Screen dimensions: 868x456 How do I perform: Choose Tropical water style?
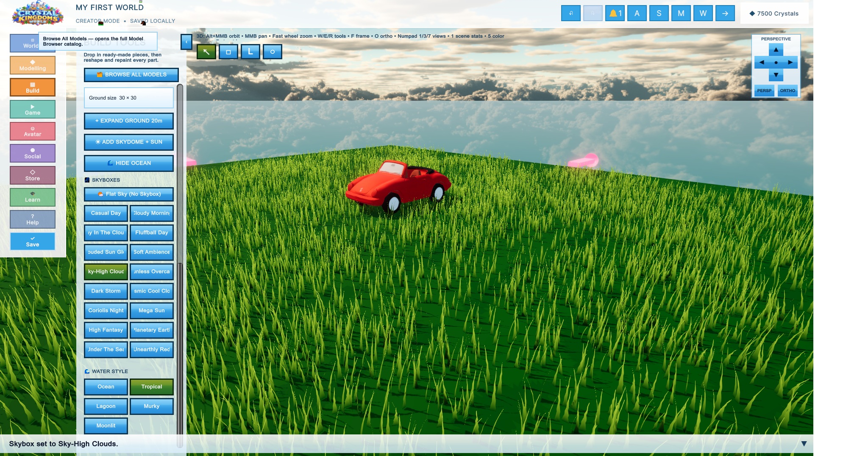pyautogui.click(x=152, y=387)
